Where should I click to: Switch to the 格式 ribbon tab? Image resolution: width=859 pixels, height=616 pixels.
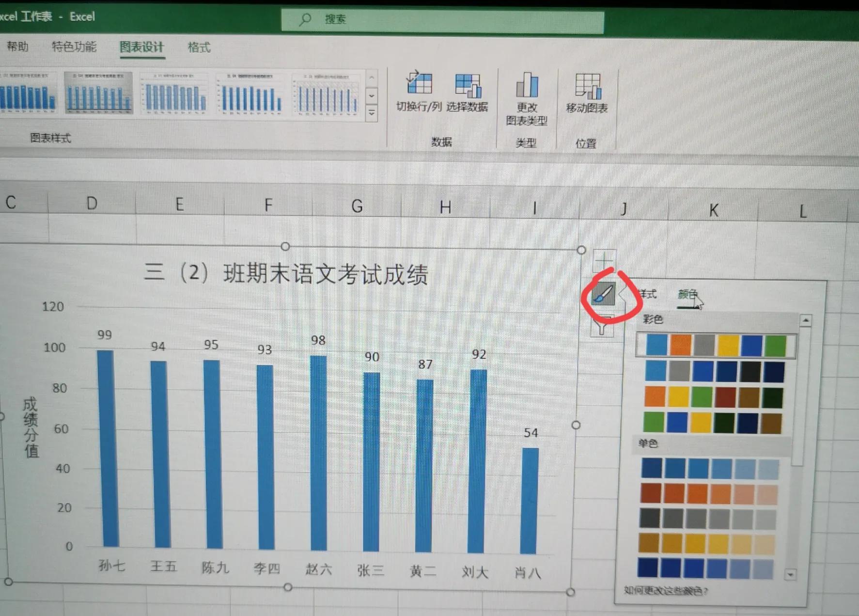pos(198,47)
